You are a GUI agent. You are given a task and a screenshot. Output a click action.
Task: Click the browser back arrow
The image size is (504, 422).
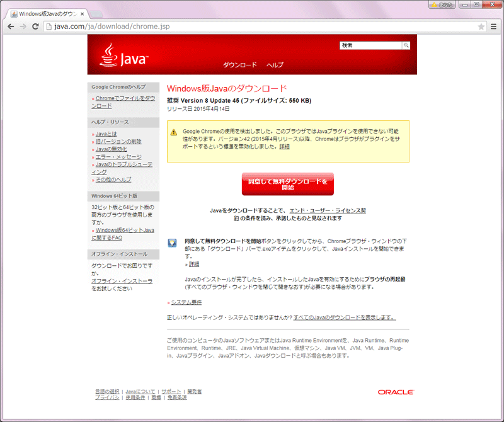tap(11, 26)
